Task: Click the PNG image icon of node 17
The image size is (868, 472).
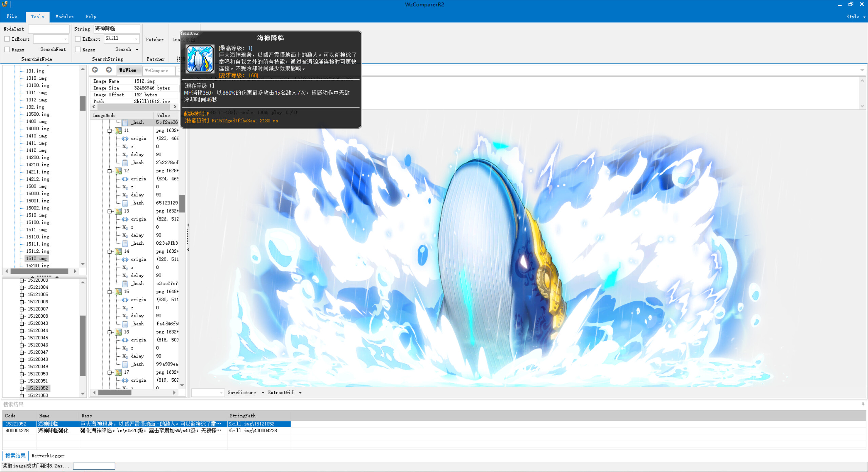Action: [118, 372]
